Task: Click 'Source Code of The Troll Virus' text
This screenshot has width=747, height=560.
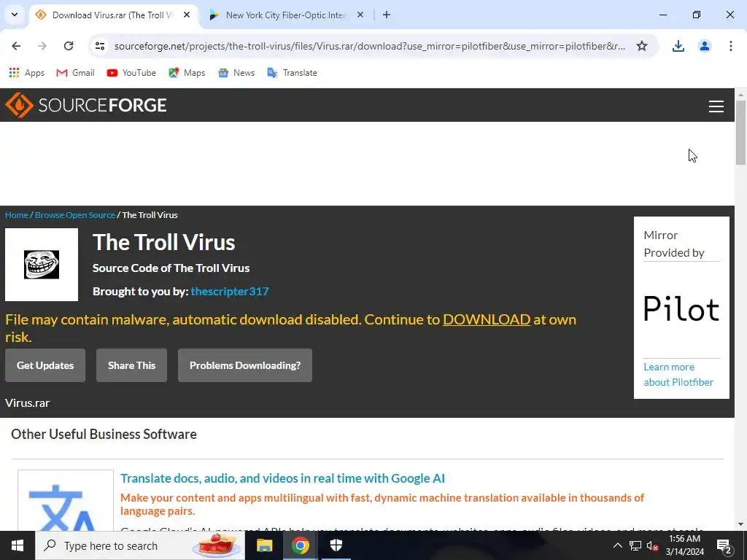Action: point(171,268)
